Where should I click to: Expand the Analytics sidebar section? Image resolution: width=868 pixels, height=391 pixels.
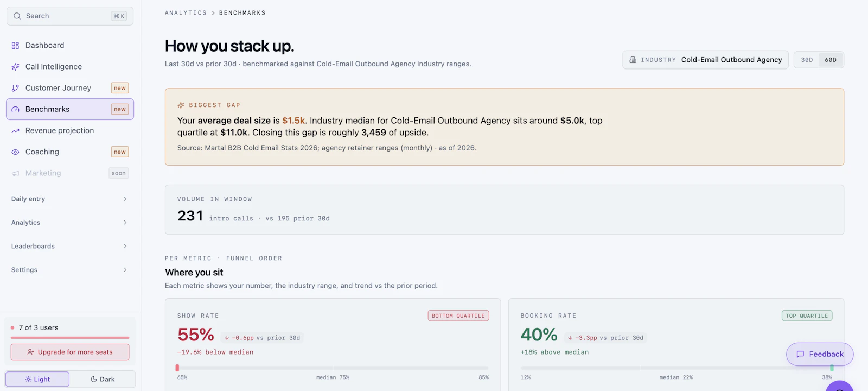tap(69, 223)
